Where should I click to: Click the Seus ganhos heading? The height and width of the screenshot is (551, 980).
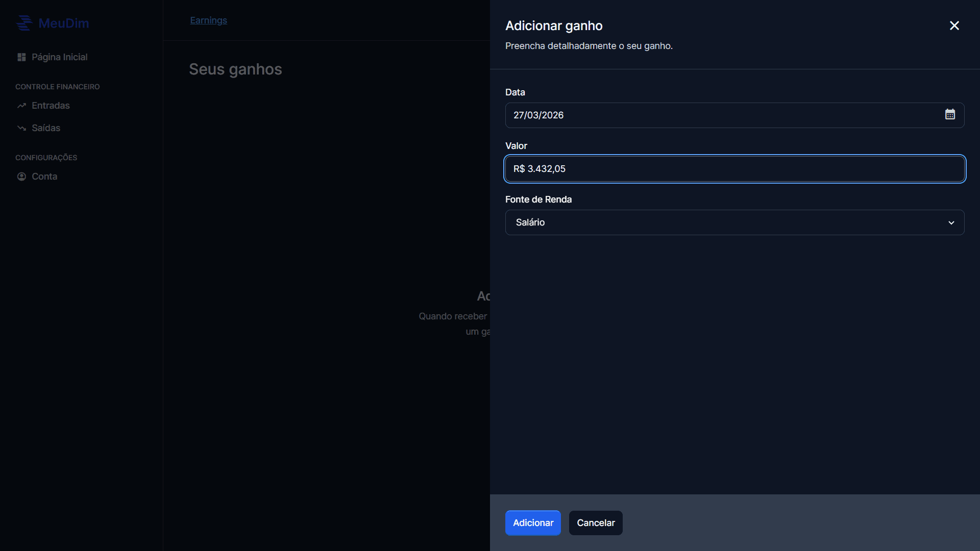235,69
